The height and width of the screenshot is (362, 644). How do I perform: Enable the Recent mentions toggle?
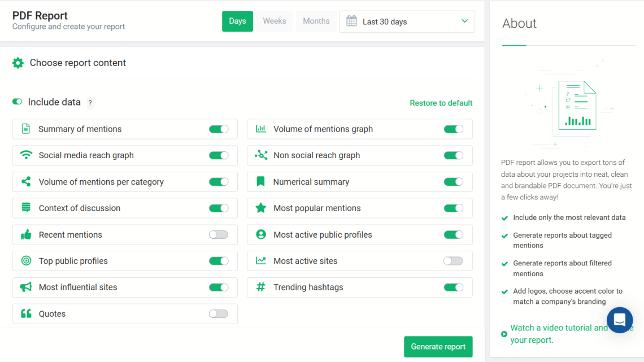tap(219, 235)
